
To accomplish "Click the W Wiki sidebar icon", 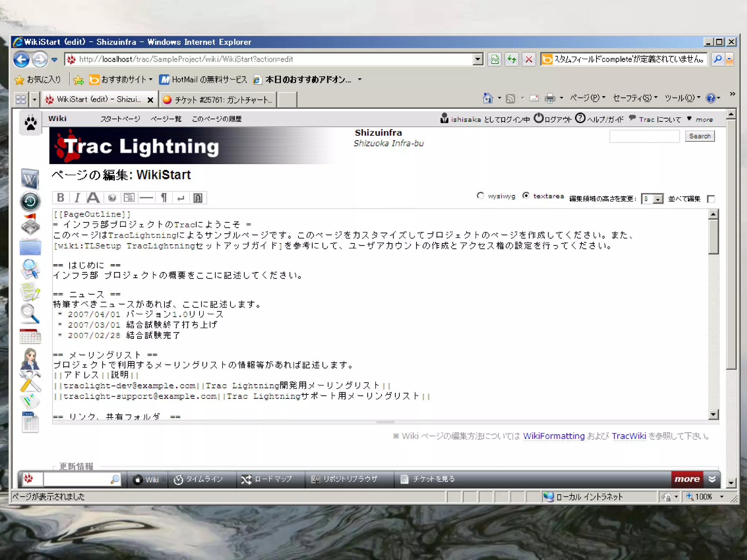I will coord(30,179).
